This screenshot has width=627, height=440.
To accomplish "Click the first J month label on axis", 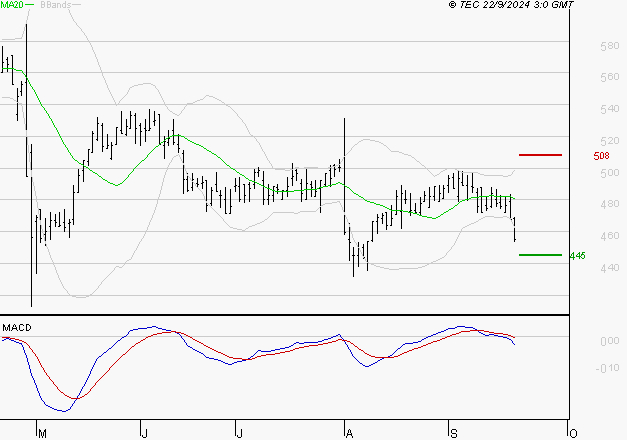I will [145, 434].
